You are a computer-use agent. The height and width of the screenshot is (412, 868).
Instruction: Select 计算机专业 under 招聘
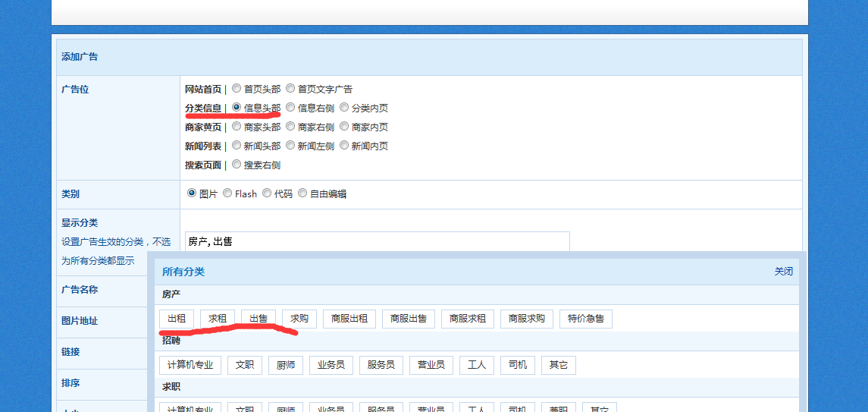pos(190,365)
